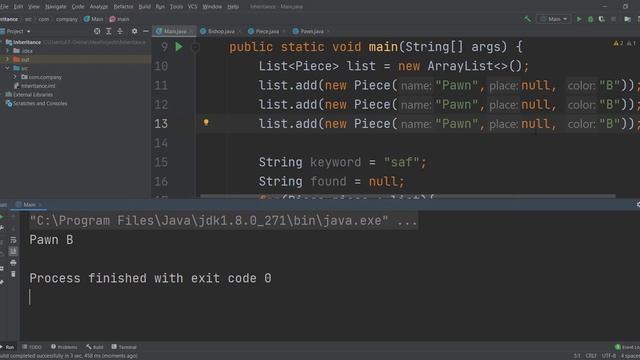Open the Tools menu
Screen dimensions: 640x360
176,7
